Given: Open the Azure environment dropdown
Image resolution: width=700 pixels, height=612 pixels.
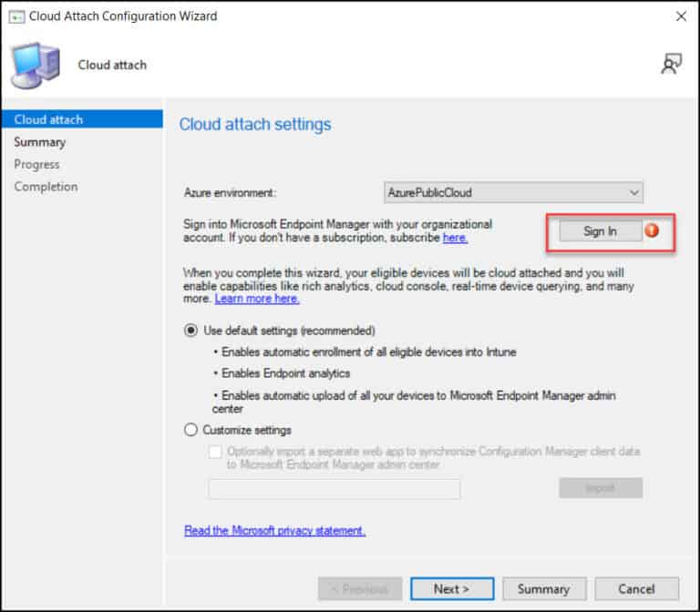Looking at the screenshot, I should [x=513, y=193].
